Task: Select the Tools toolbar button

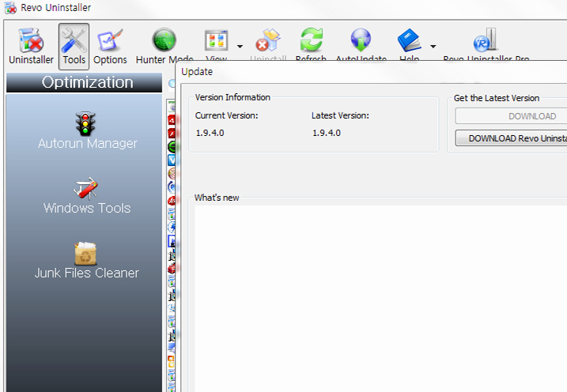Action: click(74, 47)
